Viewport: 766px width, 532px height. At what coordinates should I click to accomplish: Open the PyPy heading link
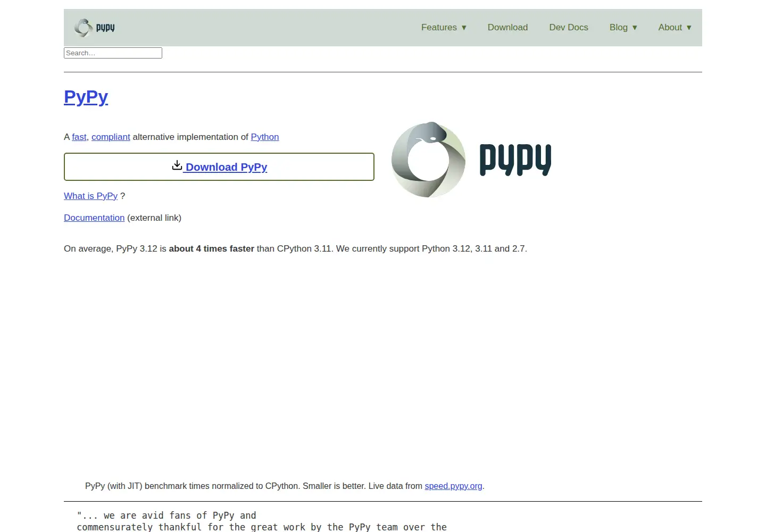tap(86, 97)
